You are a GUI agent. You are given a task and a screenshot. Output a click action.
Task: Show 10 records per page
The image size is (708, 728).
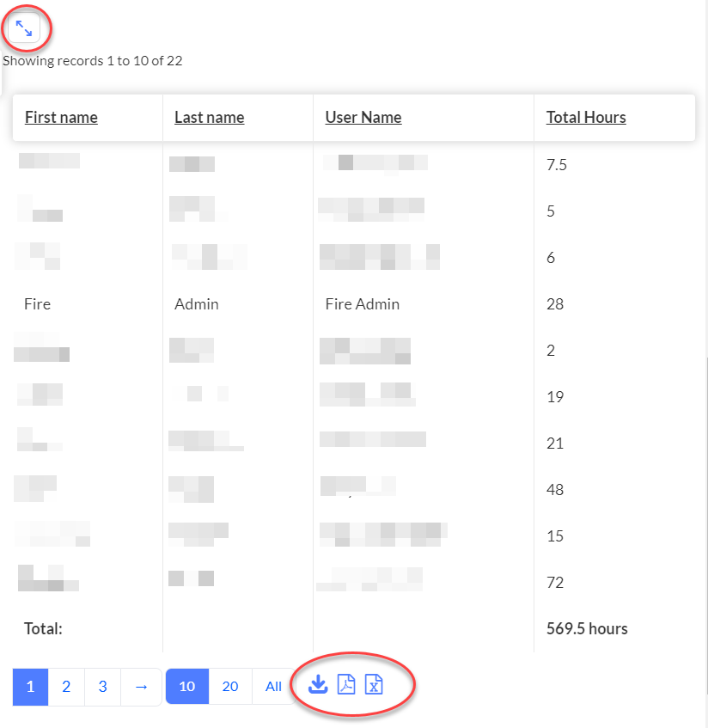(187, 687)
